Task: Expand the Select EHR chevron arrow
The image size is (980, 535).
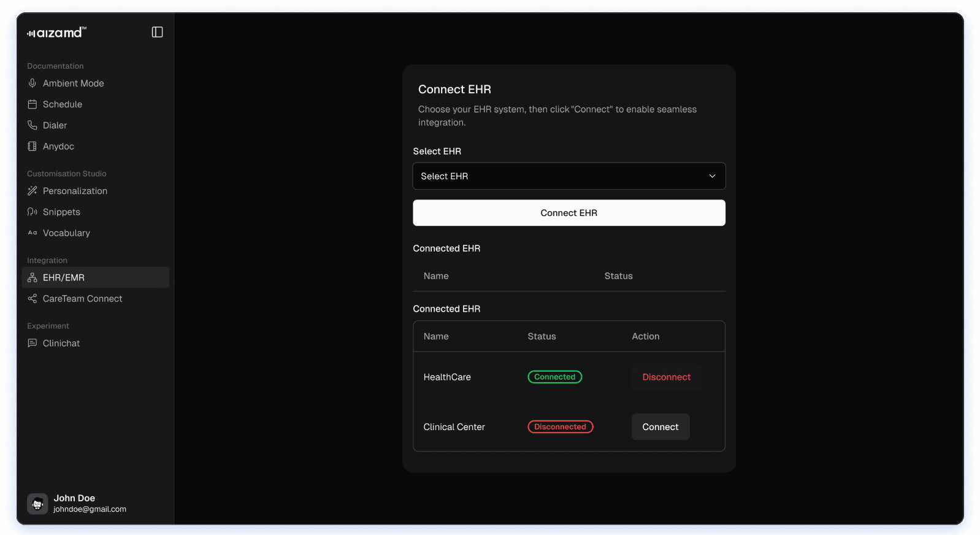Action: point(712,176)
